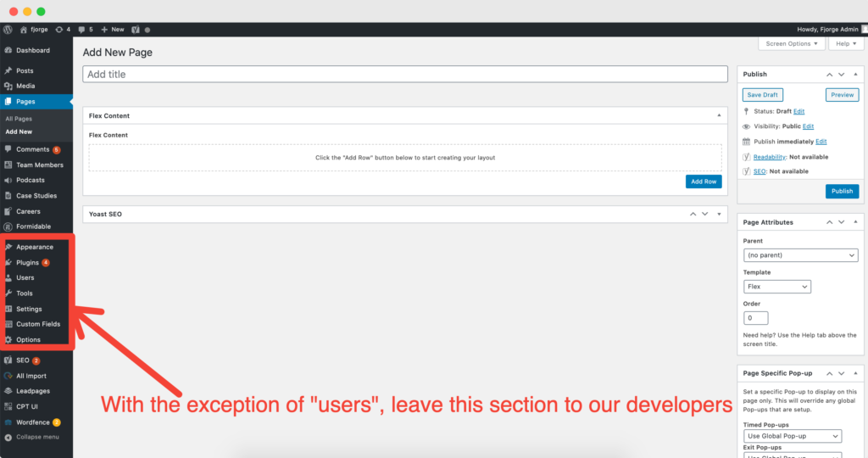Open the Template dropdown showing Flex
868x458 pixels.
click(x=776, y=287)
